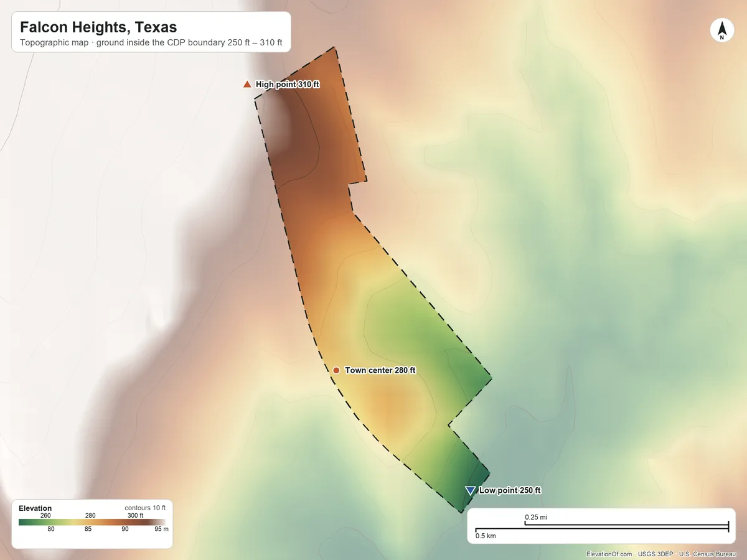Click the low point inverted triangle marker

point(471,490)
